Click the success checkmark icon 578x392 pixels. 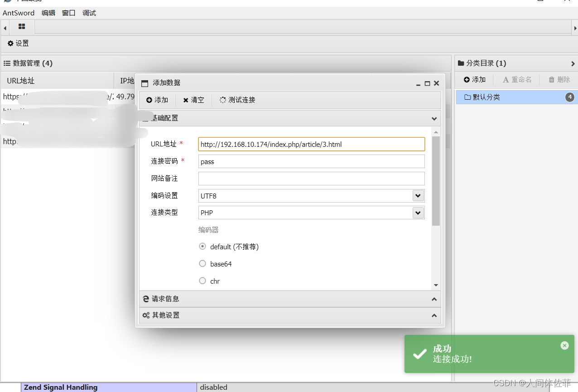[420, 354]
